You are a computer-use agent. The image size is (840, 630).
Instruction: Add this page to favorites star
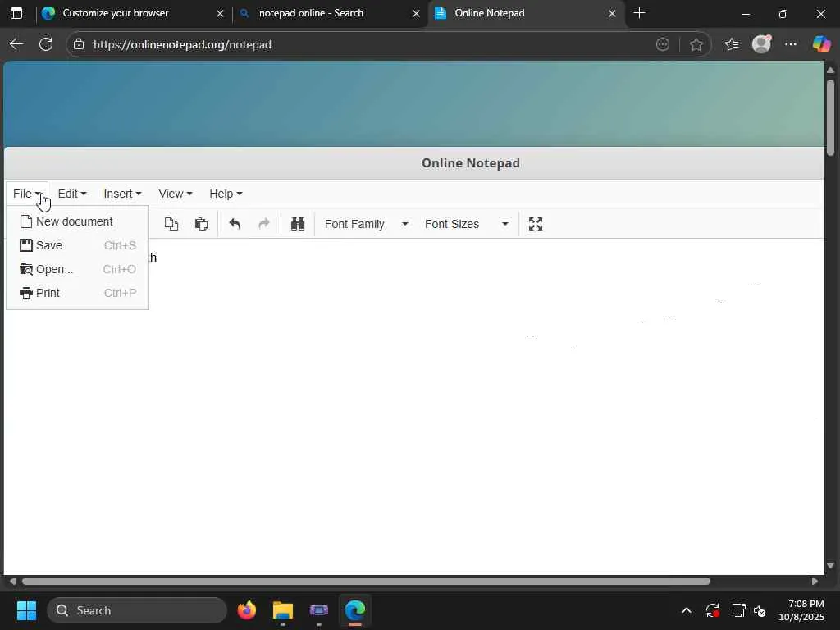696,44
